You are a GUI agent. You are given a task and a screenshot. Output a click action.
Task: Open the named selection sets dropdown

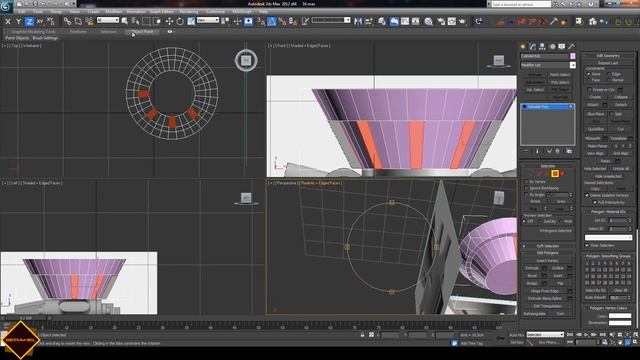pyautogui.click(x=331, y=20)
